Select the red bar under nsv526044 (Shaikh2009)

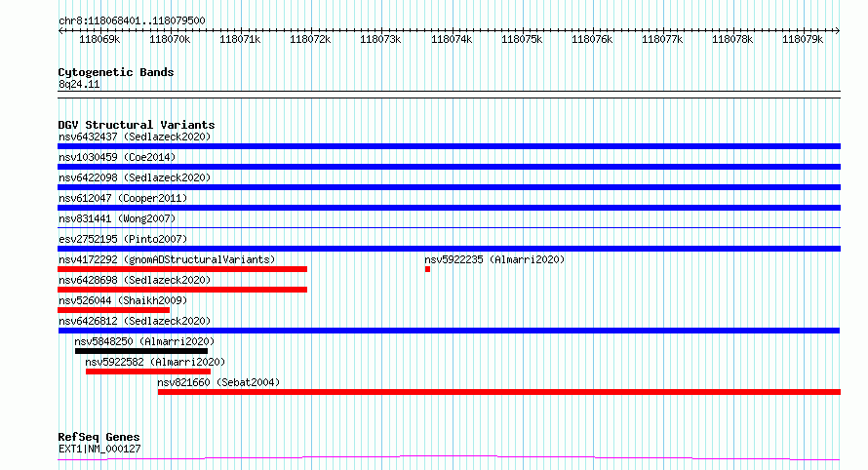[x=113, y=310]
